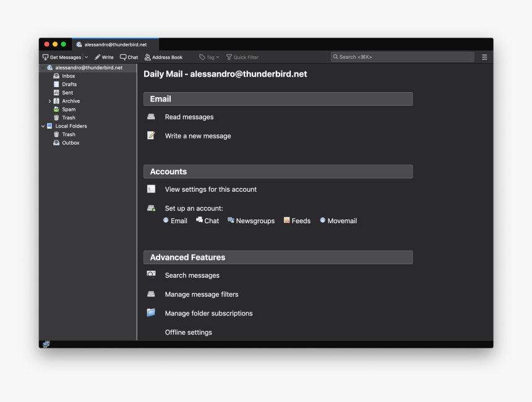
Task: Click Manage folder subscriptions
Action: pyautogui.click(x=208, y=314)
